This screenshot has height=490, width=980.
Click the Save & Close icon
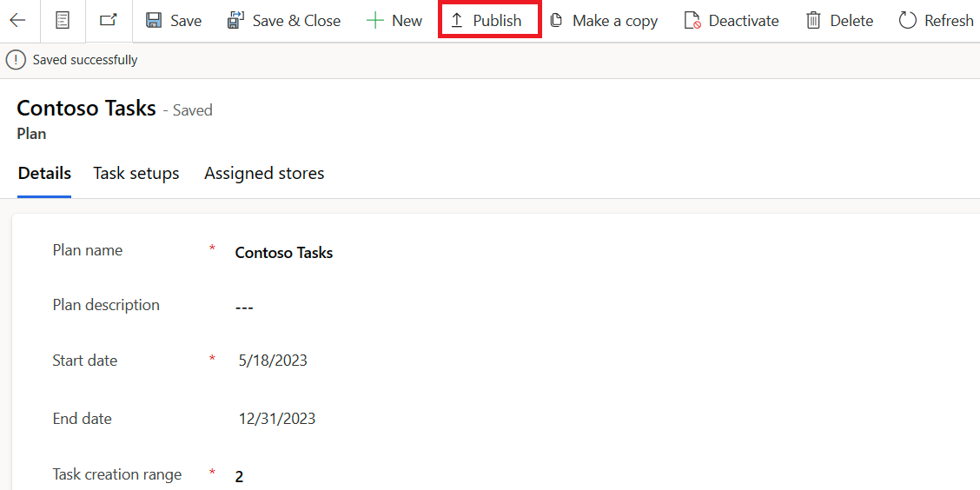(235, 21)
